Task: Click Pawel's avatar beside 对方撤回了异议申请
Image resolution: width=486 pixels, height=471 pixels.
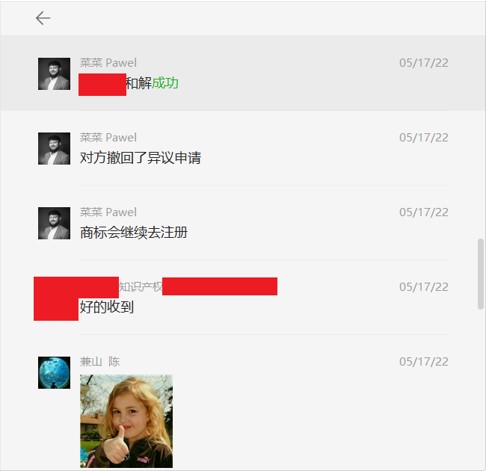Action: (54, 148)
